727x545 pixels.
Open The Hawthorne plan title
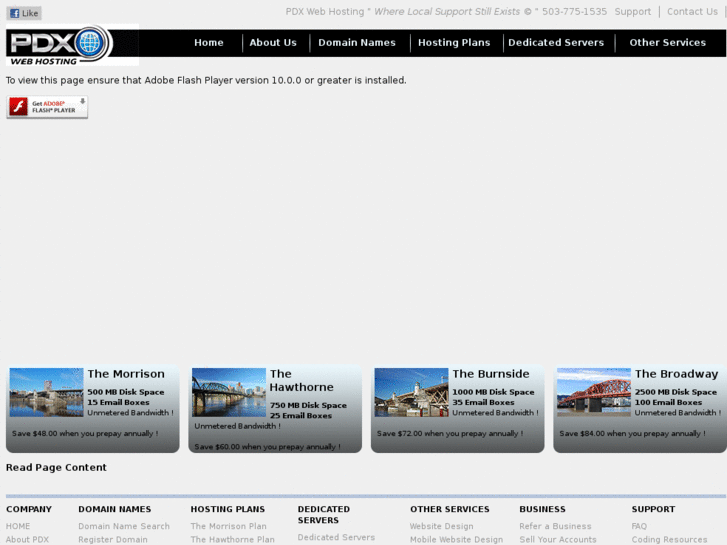[x=301, y=380]
